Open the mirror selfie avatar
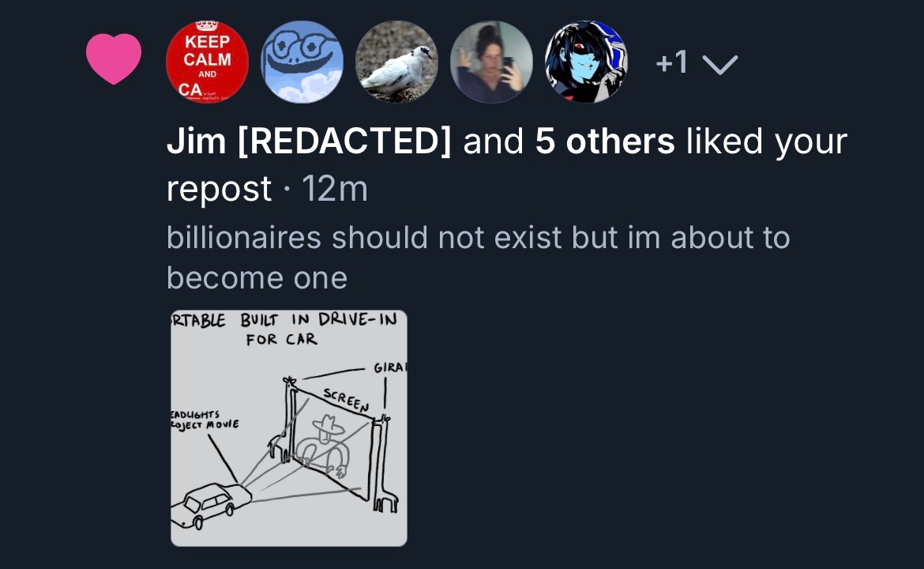 (x=491, y=62)
